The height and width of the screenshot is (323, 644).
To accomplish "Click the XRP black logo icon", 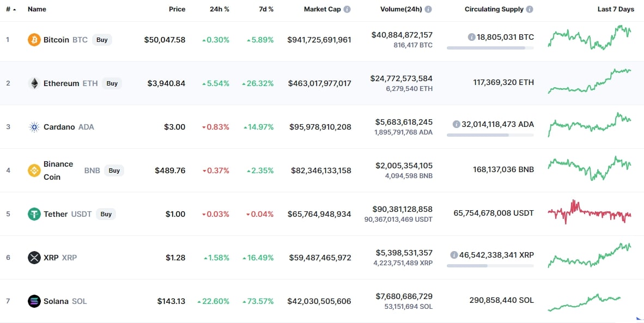I will point(34,257).
